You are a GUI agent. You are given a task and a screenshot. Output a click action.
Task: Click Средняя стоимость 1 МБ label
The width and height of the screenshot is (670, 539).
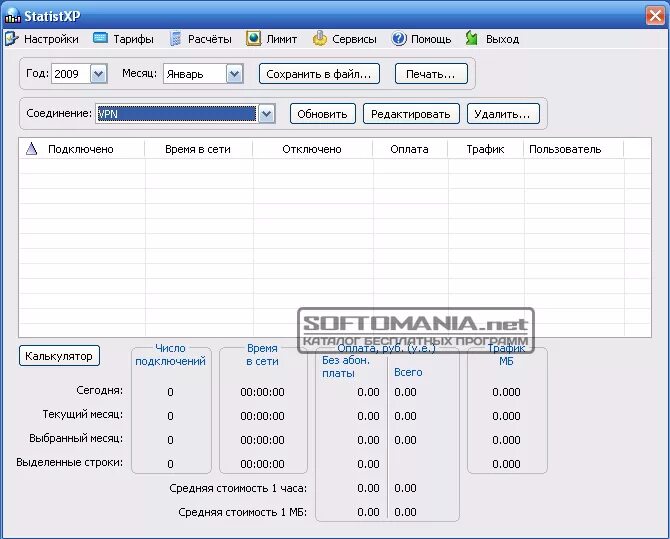(x=242, y=512)
